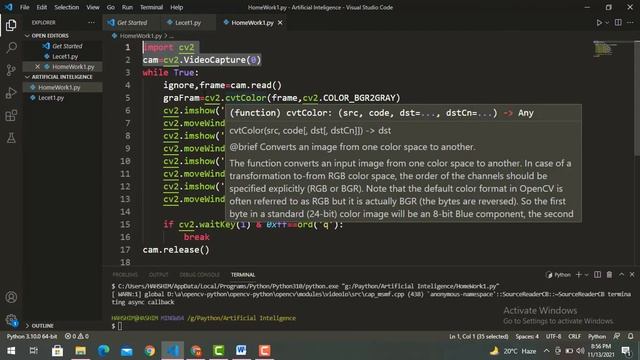Viewport: 640px width, 360px height.
Task: Switch to the Debug Console tab
Action: coord(200,275)
